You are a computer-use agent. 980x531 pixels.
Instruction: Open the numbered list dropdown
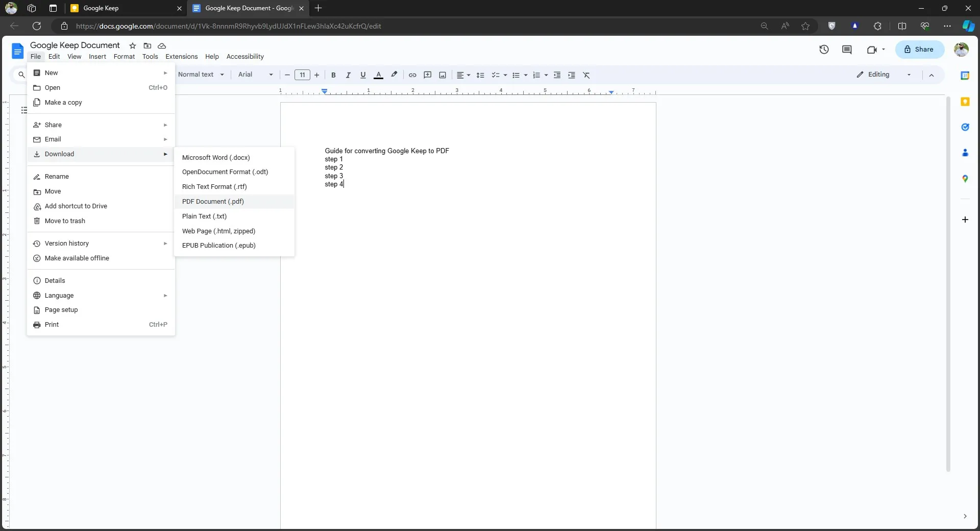(540, 75)
